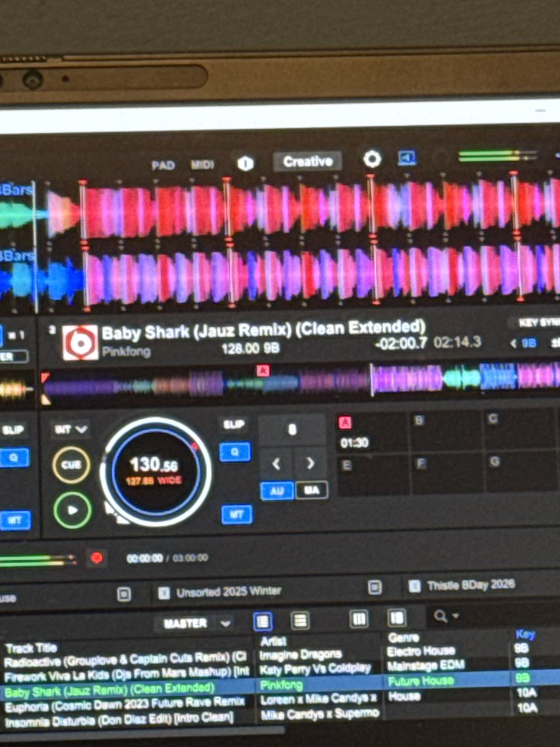Image resolution: width=560 pixels, height=747 pixels.
Task: Open the MASTER dropdown in browser toolbar
Action: point(197,622)
